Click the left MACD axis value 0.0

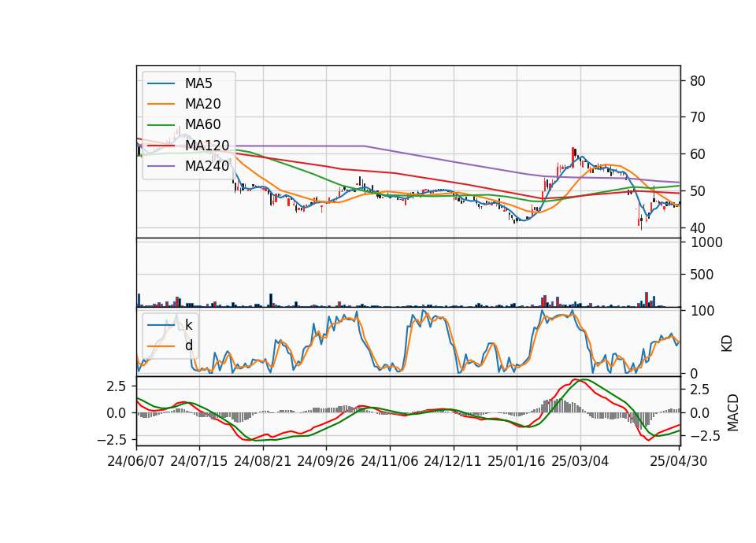pyautogui.click(x=117, y=413)
